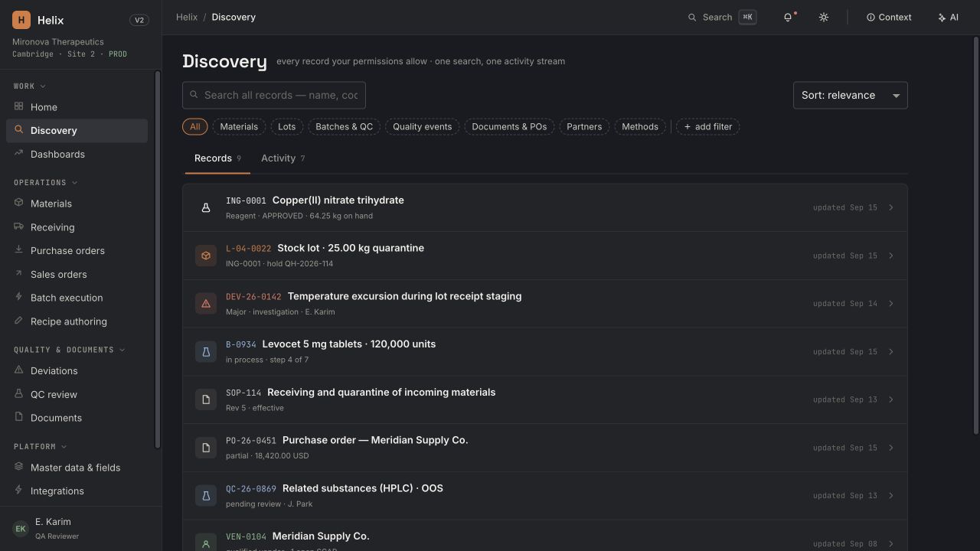
Task: Click the add filter button
Action: [707, 127]
